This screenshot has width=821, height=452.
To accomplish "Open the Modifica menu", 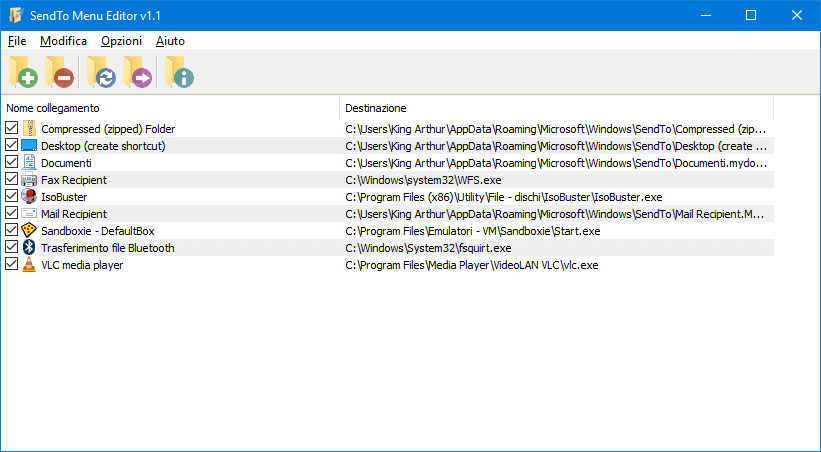I will coord(63,41).
